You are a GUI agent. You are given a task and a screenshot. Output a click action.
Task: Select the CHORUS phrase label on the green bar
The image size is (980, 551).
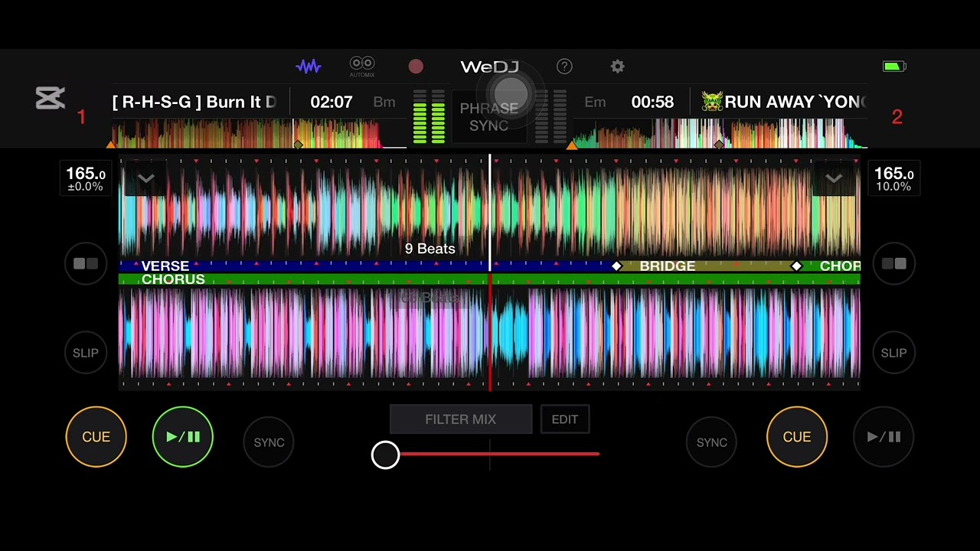pyautogui.click(x=173, y=280)
